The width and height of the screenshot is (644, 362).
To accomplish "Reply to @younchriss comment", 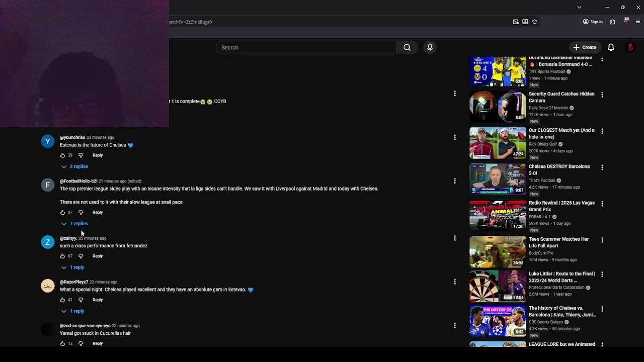I will pos(98,155).
